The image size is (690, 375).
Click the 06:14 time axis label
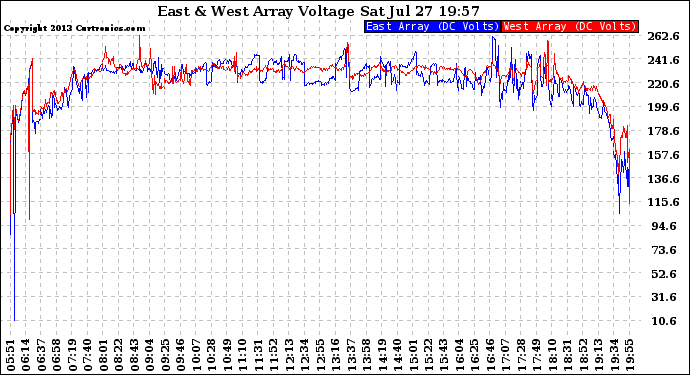pyautogui.click(x=26, y=355)
